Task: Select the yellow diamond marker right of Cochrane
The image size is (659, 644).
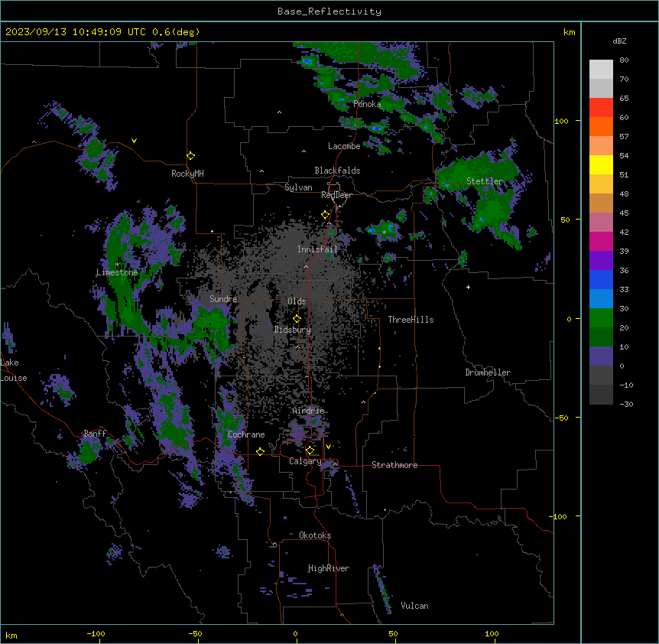Action: pos(260,452)
